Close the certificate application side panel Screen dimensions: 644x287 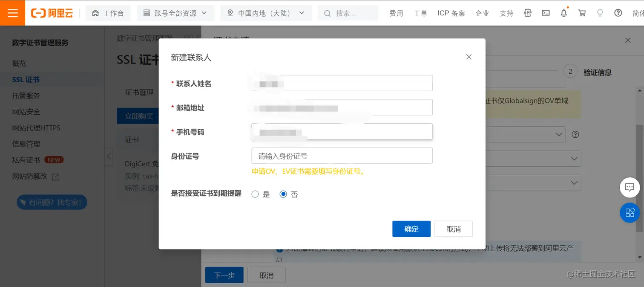628,41
